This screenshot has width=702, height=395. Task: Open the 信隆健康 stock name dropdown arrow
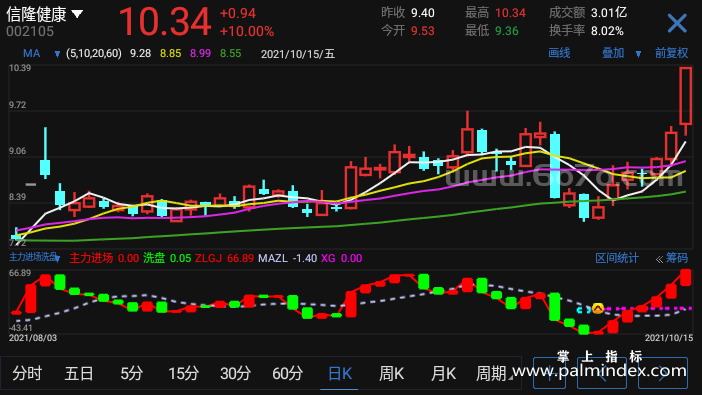[x=77, y=14]
